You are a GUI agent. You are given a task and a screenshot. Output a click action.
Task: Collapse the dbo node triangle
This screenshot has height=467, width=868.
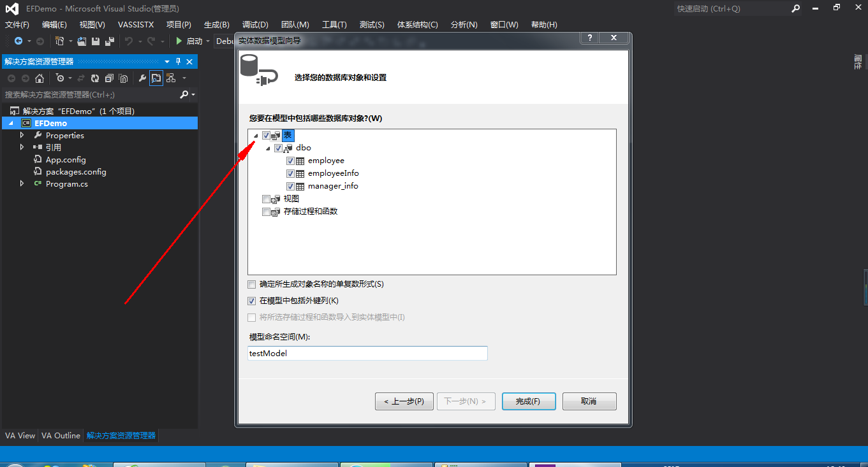pos(268,148)
